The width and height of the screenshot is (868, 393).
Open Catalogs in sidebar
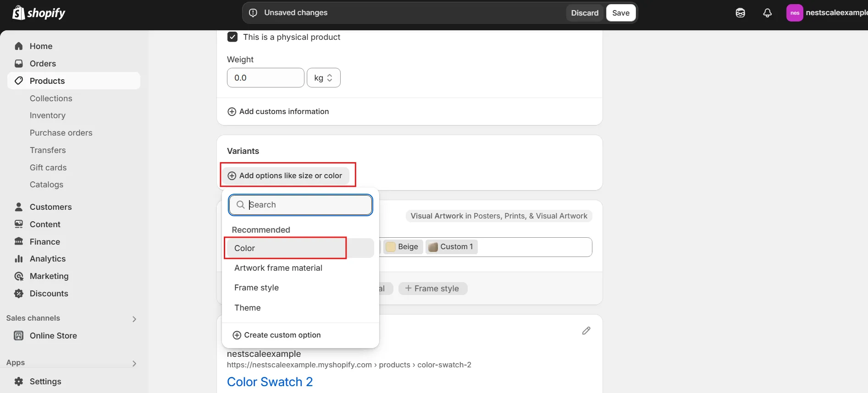click(x=46, y=185)
